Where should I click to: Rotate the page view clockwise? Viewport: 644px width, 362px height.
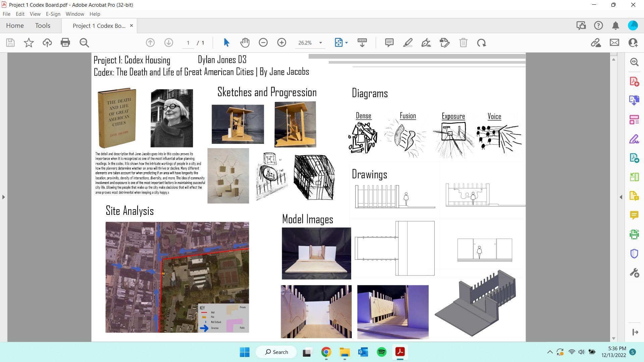tap(481, 43)
